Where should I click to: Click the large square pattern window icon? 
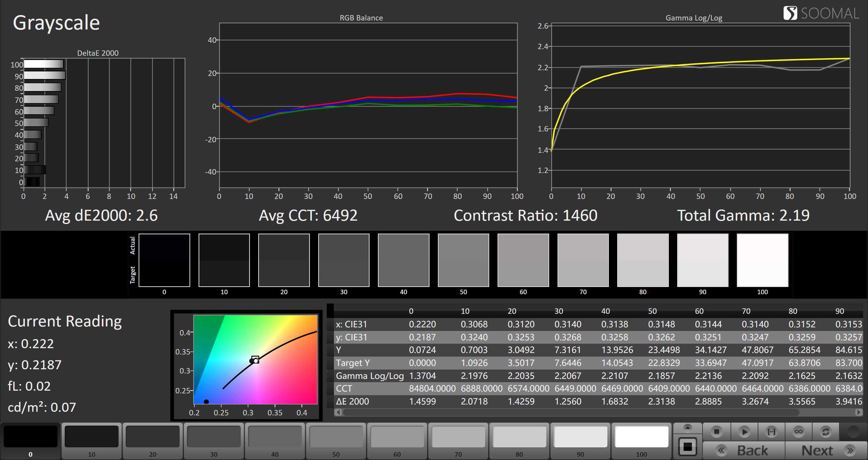(687, 447)
